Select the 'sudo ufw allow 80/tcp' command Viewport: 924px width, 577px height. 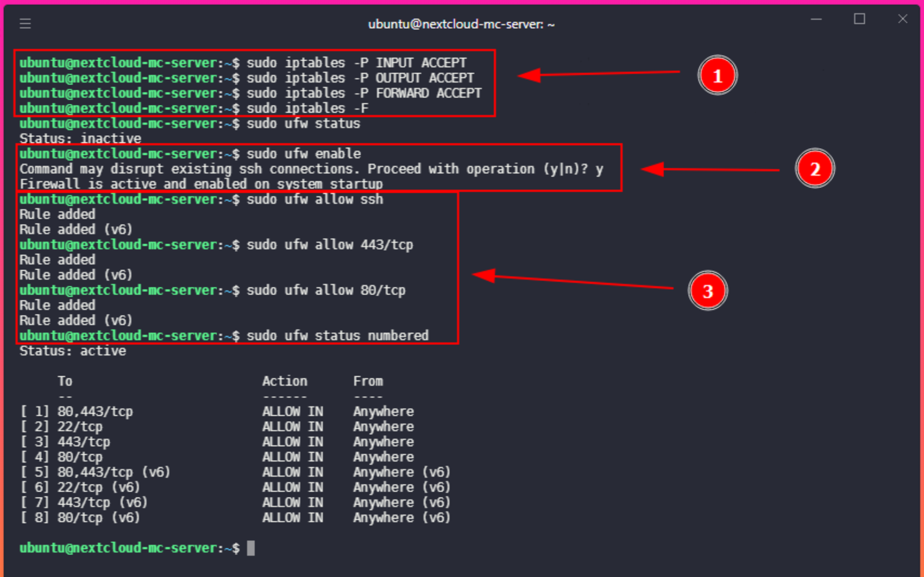pos(326,290)
